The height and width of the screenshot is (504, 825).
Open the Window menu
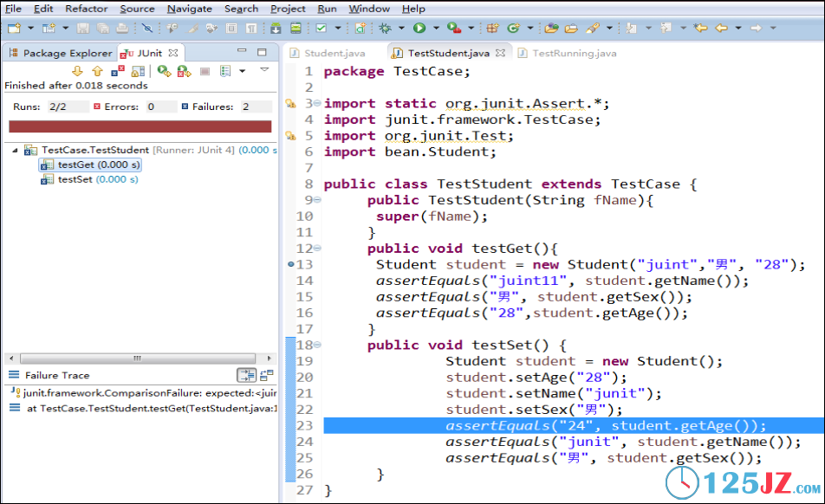click(369, 9)
